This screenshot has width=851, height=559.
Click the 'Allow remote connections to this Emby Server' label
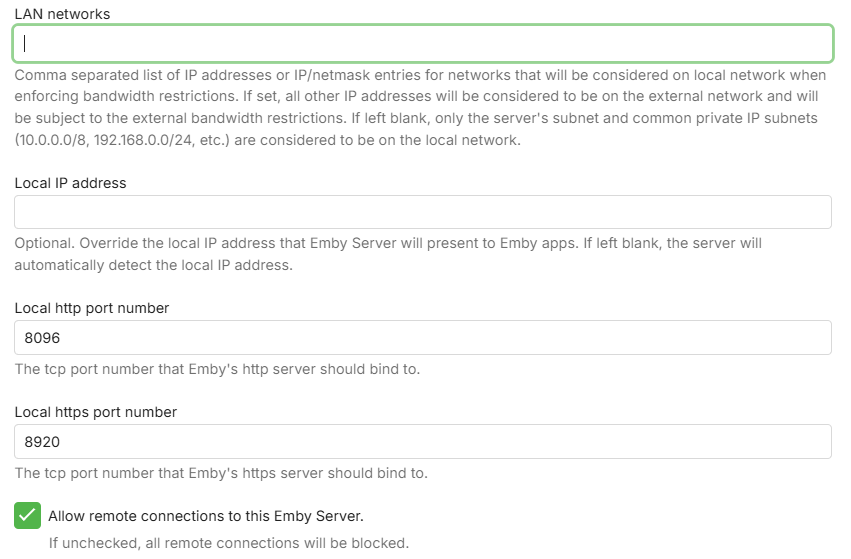[205, 516]
